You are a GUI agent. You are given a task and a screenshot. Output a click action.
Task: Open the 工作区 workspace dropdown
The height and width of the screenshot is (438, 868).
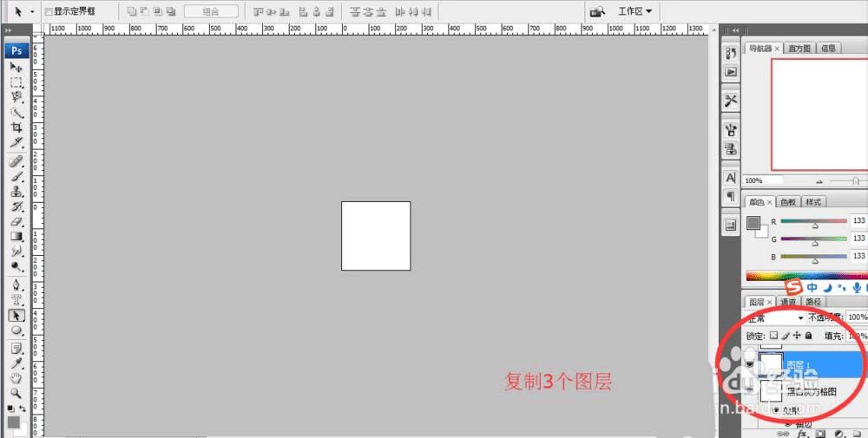tap(635, 11)
